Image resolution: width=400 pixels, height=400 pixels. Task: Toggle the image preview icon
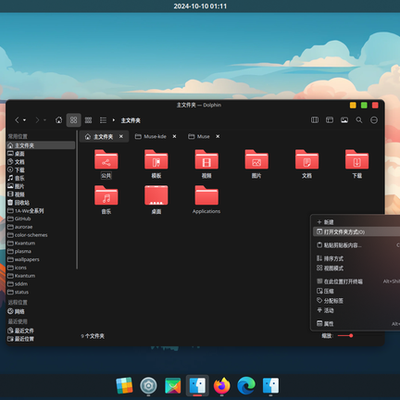344,120
